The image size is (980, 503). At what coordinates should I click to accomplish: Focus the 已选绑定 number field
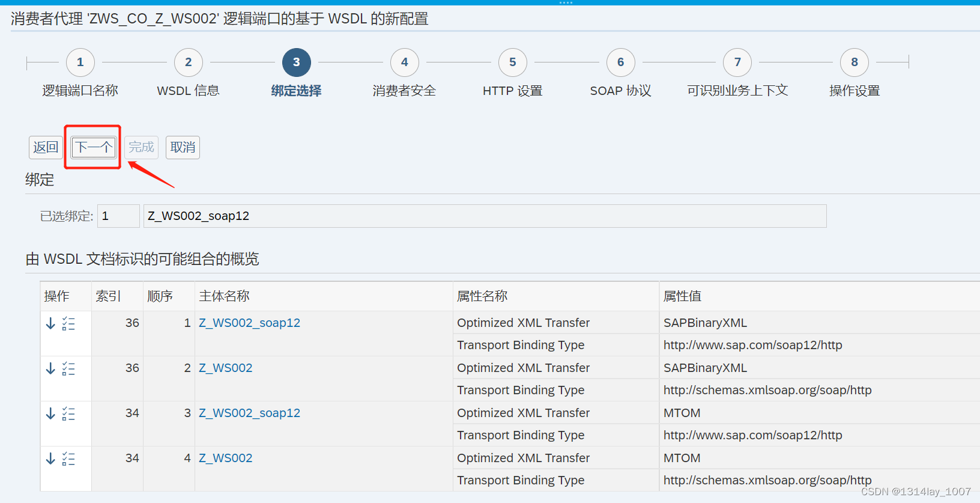pos(118,216)
